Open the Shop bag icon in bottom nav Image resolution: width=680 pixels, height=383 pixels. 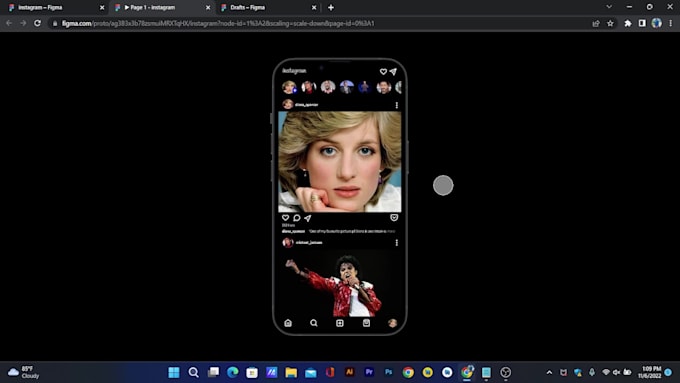tap(366, 323)
